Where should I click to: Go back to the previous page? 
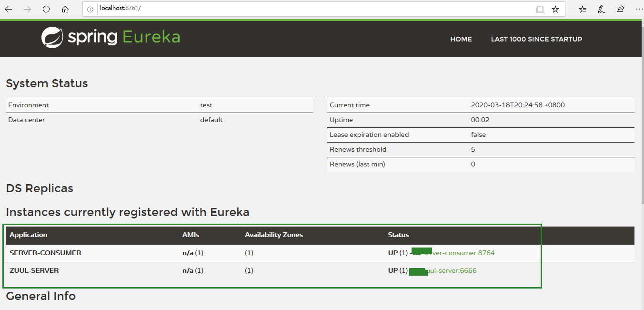coord(9,9)
